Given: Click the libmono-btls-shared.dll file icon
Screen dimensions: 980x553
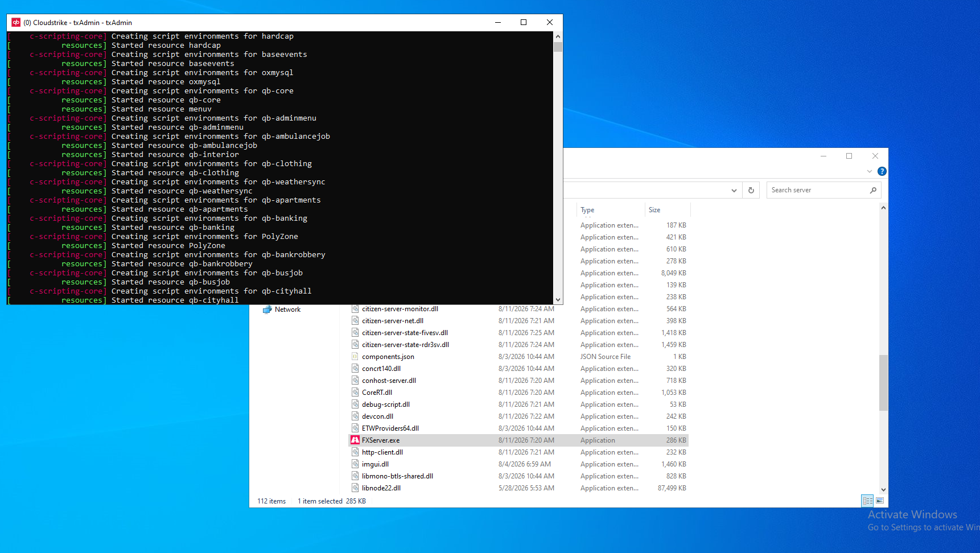Looking at the screenshot, I should click(x=355, y=476).
